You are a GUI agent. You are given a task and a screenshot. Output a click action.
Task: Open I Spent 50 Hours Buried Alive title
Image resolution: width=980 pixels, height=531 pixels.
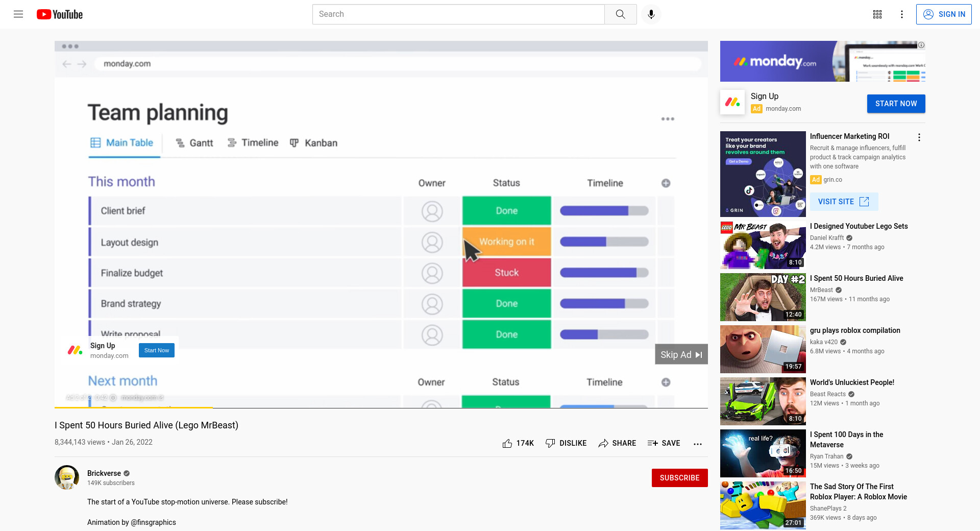856,278
